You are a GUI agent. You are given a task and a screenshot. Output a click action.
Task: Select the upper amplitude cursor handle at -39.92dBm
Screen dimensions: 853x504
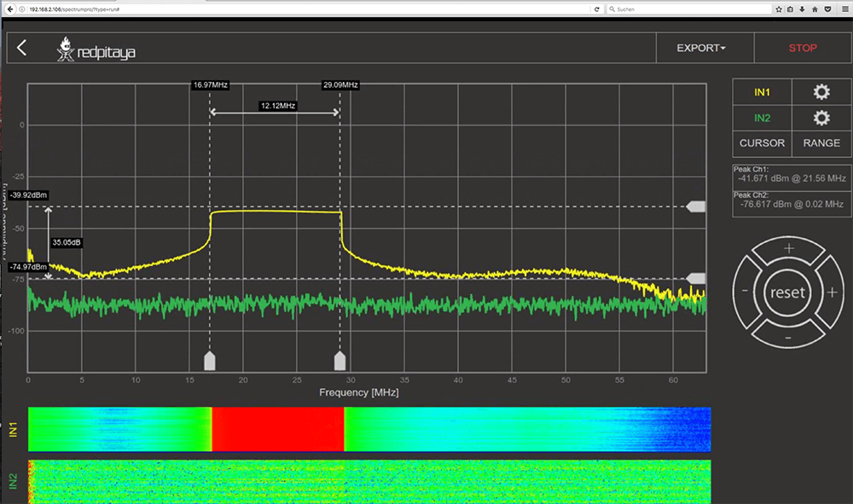point(697,206)
